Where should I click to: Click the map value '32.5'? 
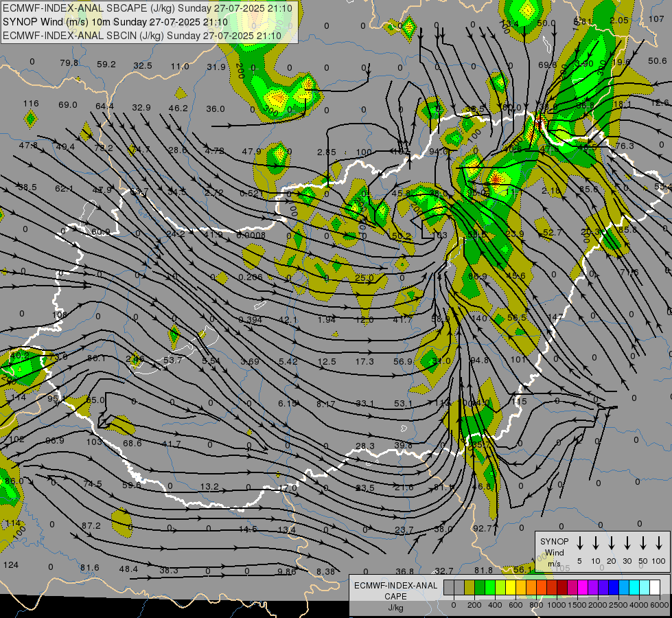tap(143, 66)
